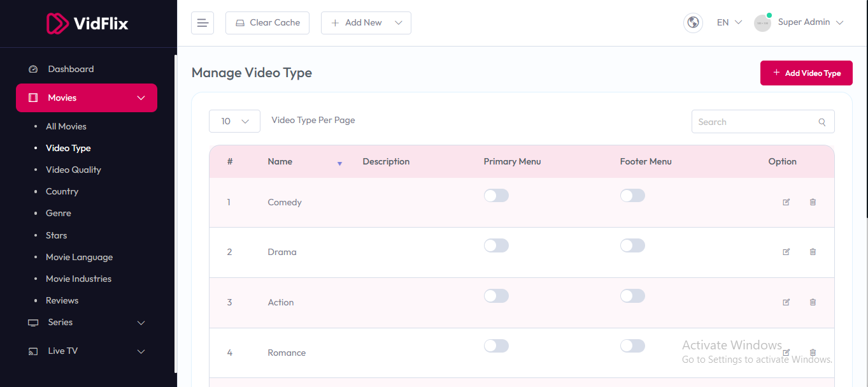Edit the Drama video type
The image size is (868, 387).
point(786,252)
